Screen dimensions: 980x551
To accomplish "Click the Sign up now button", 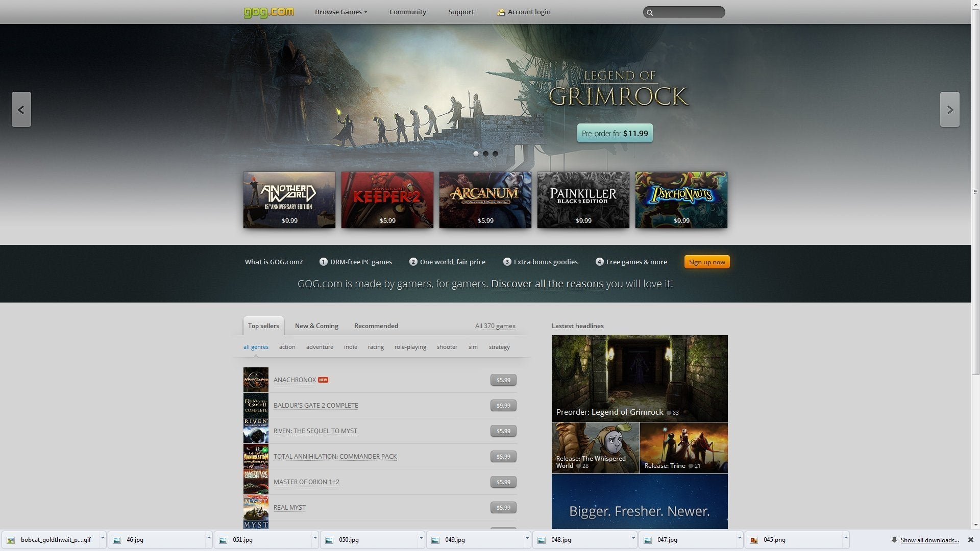I will tap(707, 262).
